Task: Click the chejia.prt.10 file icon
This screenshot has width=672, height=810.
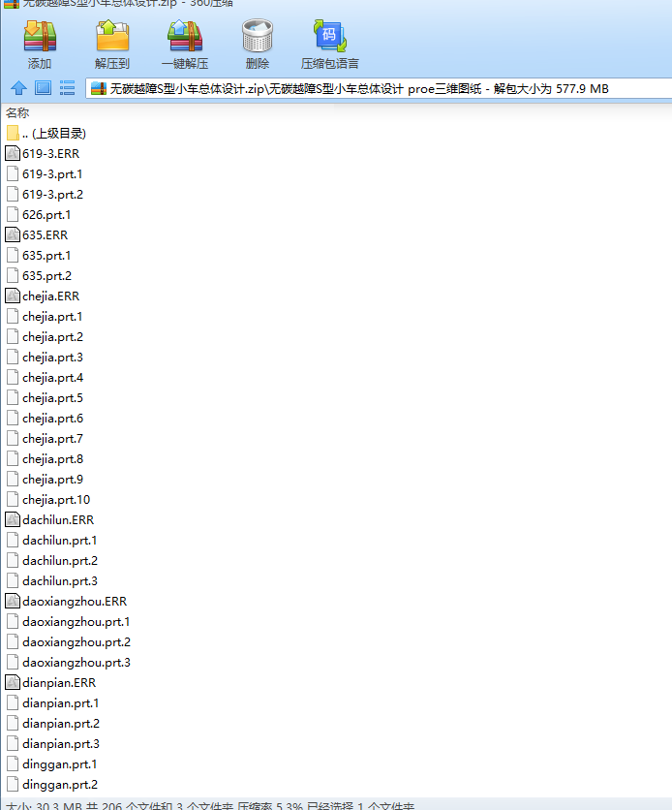Action: [13, 500]
